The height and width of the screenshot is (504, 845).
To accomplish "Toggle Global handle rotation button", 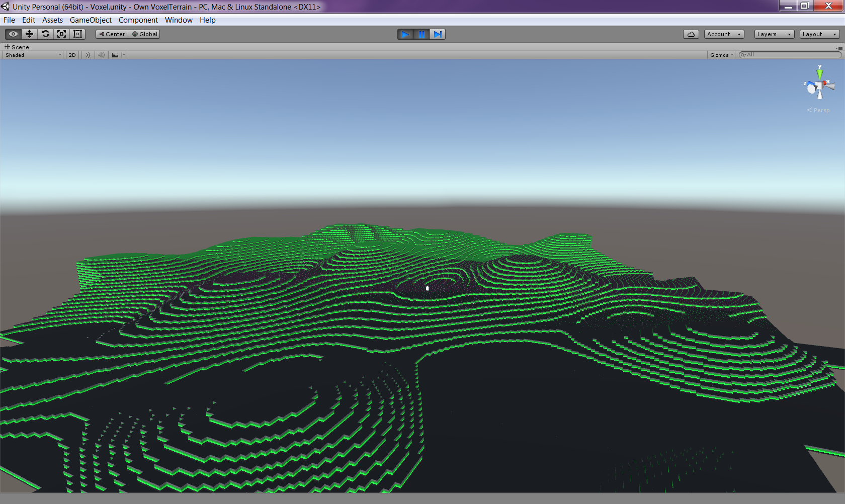I will (x=144, y=34).
